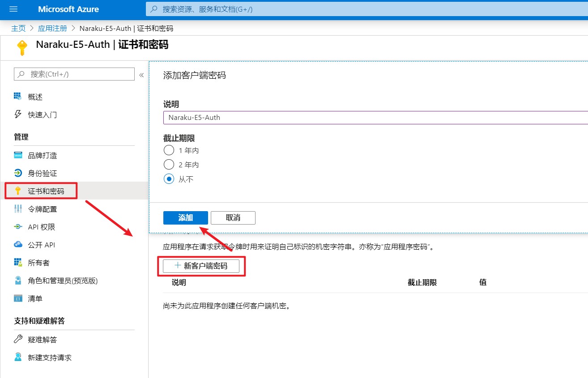588x378 pixels.
Task: Click the 尚未为此应用程序创建 empty message
Action: pos(227,306)
